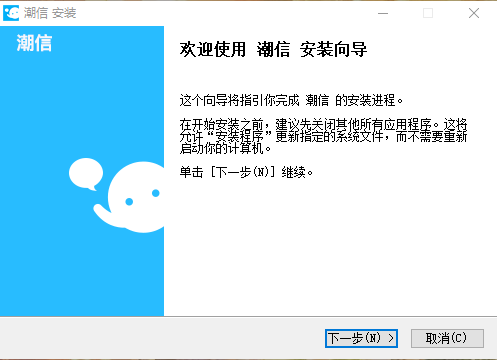Click the 取消(C) button
This screenshot has height=360, width=497.
447,338
